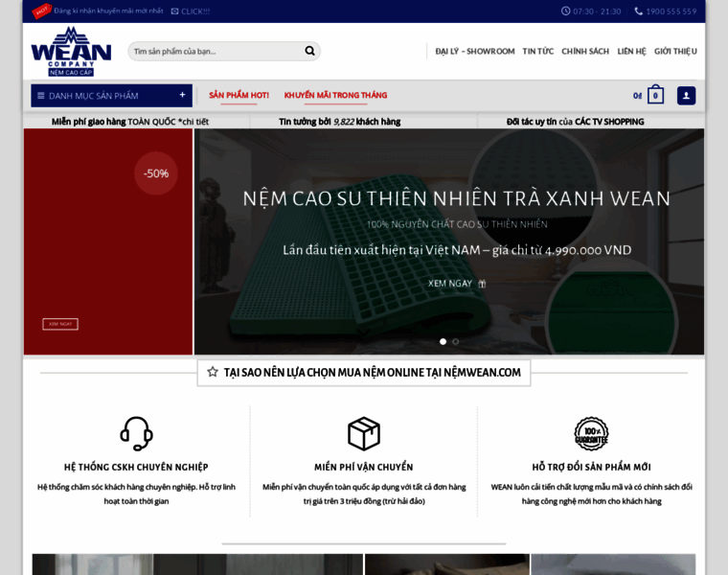Open ĐẠI LÝ - SHOWROOM menu
This screenshot has width=728, height=575.
click(x=475, y=51)
